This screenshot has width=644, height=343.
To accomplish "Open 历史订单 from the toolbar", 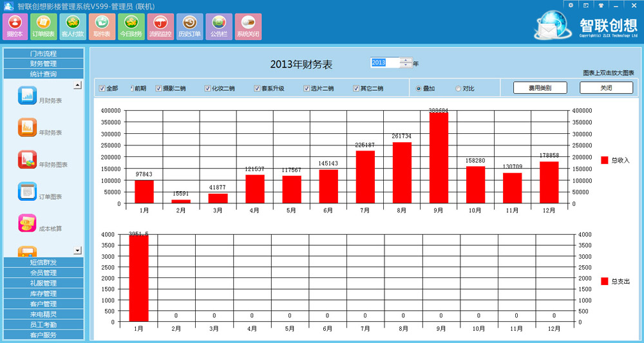I will [189, 26].
